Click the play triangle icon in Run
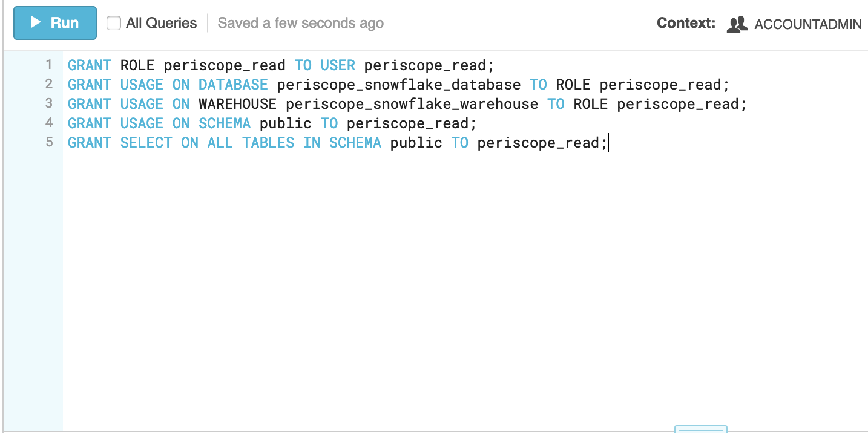 (36, 22)
